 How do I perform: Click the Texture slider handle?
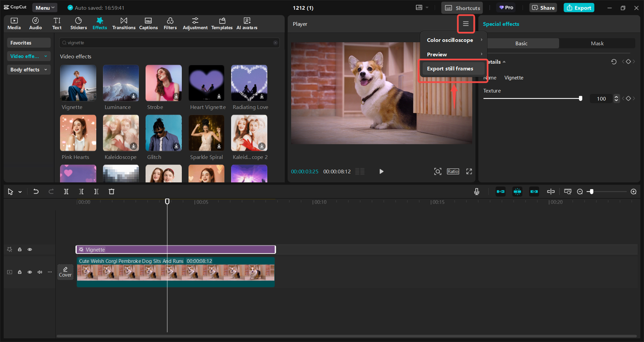581,99
